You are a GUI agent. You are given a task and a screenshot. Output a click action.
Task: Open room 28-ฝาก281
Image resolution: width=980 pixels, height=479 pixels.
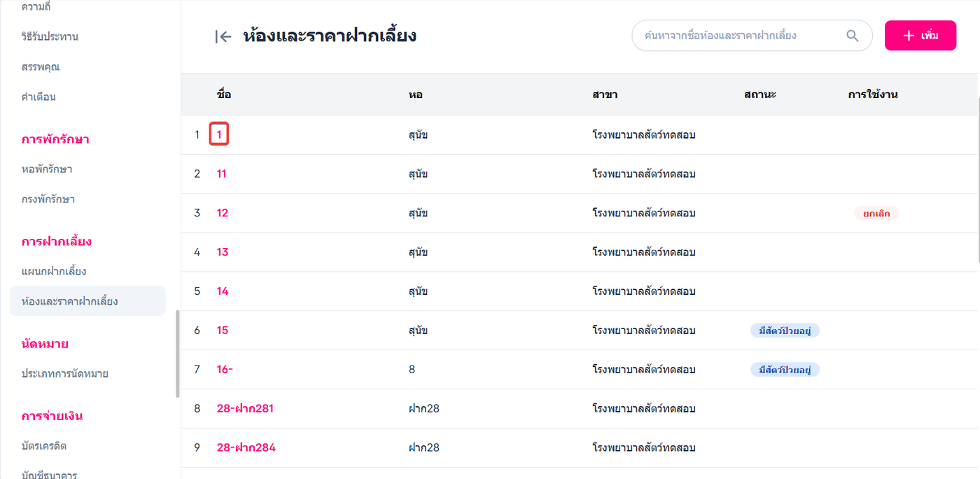pyautogui.click(x=245, y=408)
